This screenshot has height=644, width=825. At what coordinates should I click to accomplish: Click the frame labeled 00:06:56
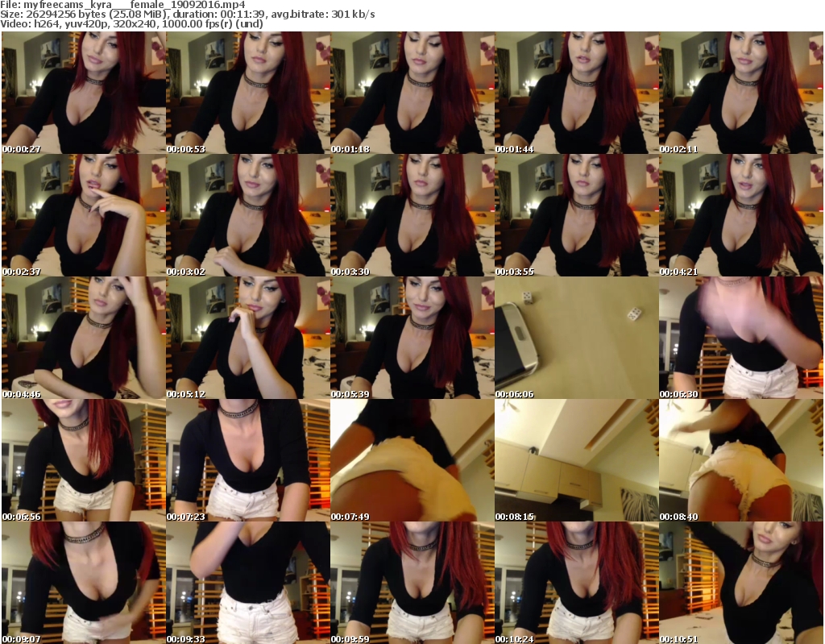point(84,460)
